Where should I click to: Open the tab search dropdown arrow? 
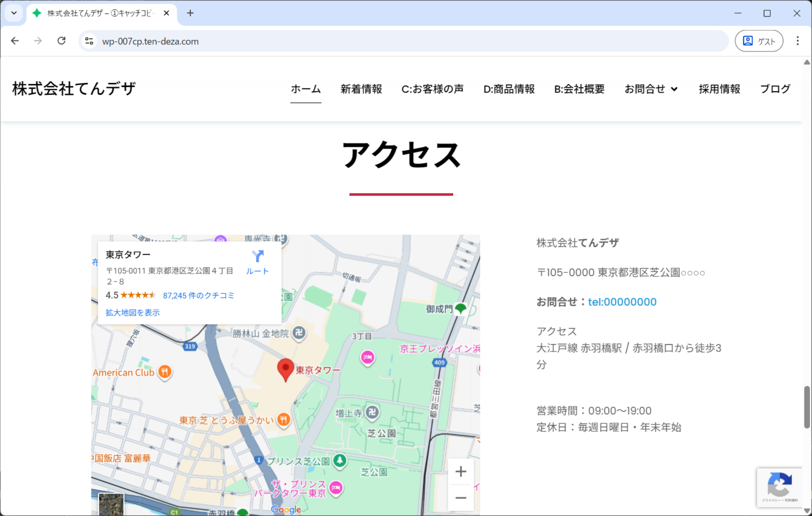[14, 13]
